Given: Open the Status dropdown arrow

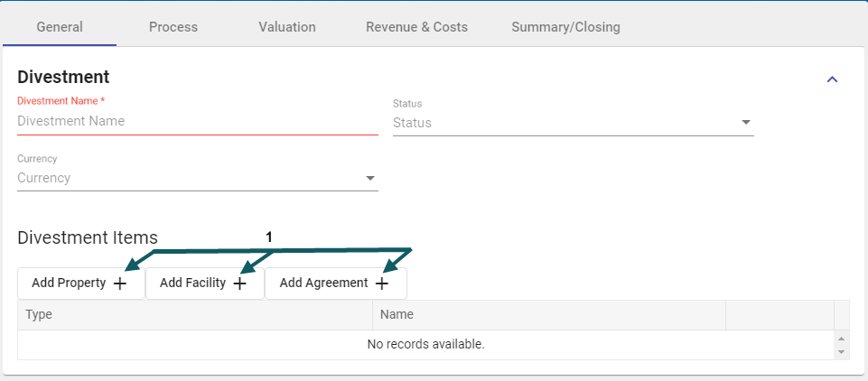Looking at the screenshot, I should (746, 123).
